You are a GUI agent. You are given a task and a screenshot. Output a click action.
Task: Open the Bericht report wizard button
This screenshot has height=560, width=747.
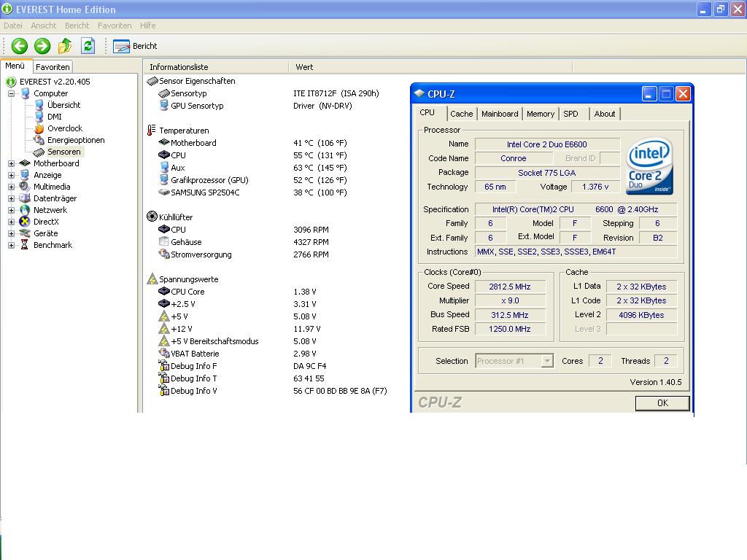(x=135, y=46)
